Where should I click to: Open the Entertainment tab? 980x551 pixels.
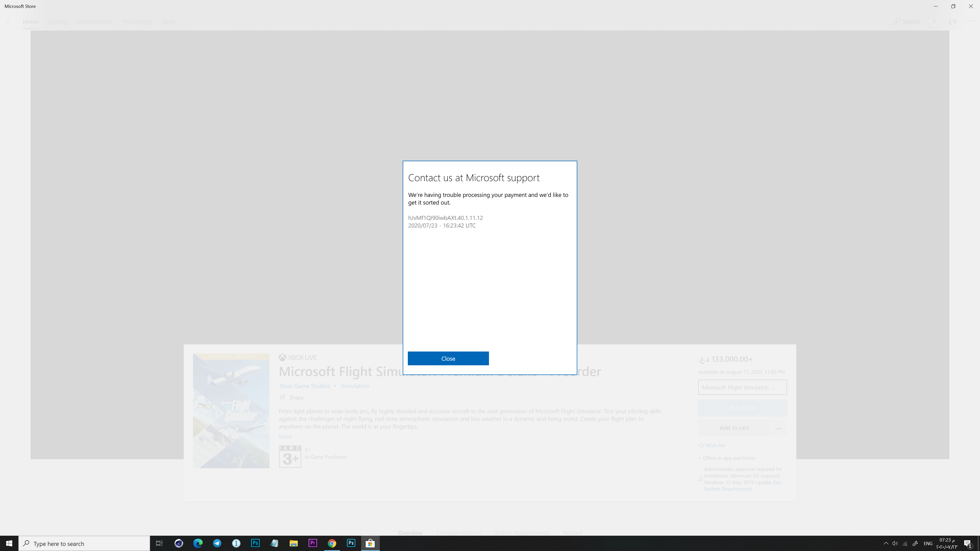[x=95, y=22]
